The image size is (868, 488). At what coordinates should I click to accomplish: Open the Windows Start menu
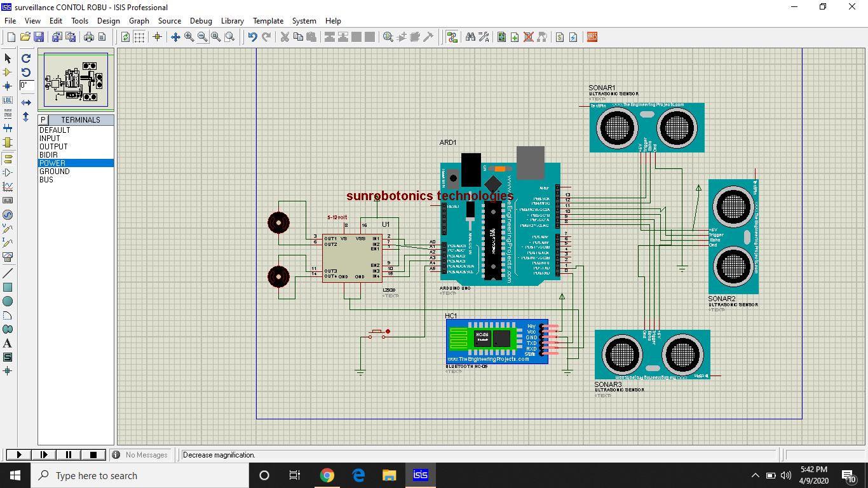(x=15, y=475)
